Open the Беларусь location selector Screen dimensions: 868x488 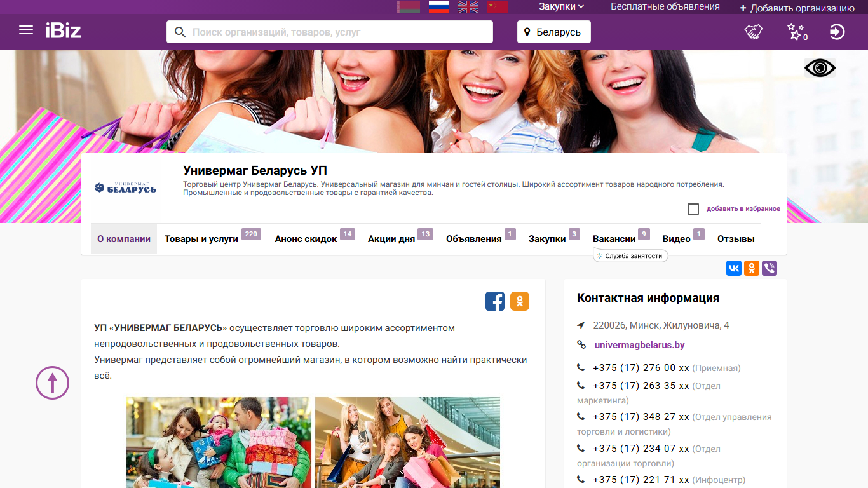554,32
